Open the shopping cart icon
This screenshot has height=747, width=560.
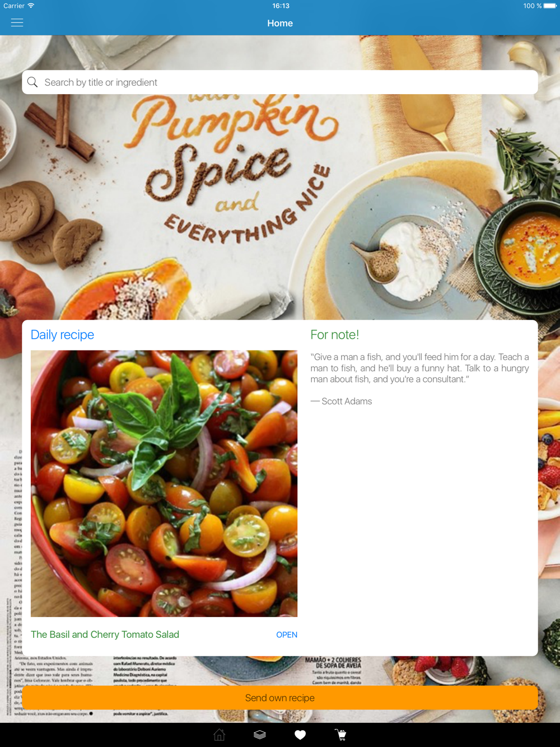340,735
